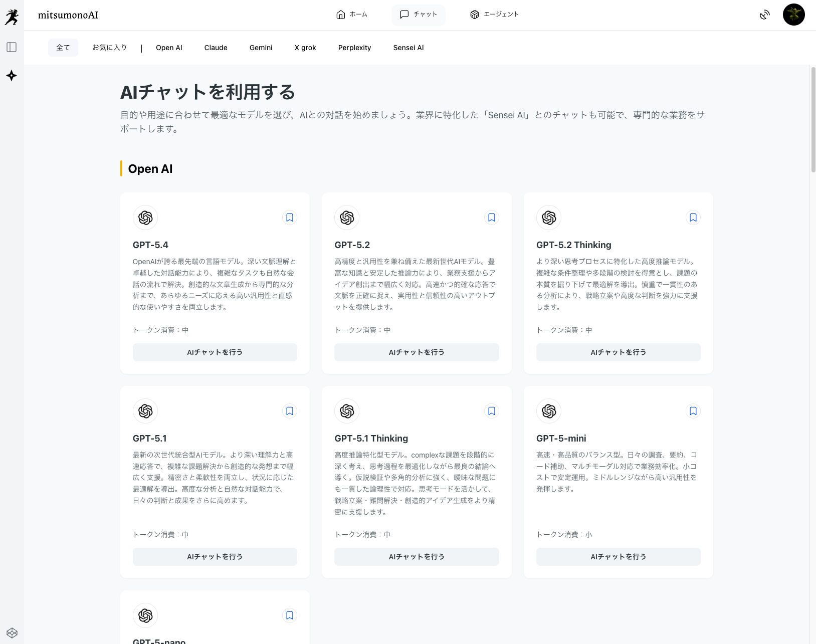
Task: Open the cube icon at sidebar bottom
Action: (x=12, y=633)
